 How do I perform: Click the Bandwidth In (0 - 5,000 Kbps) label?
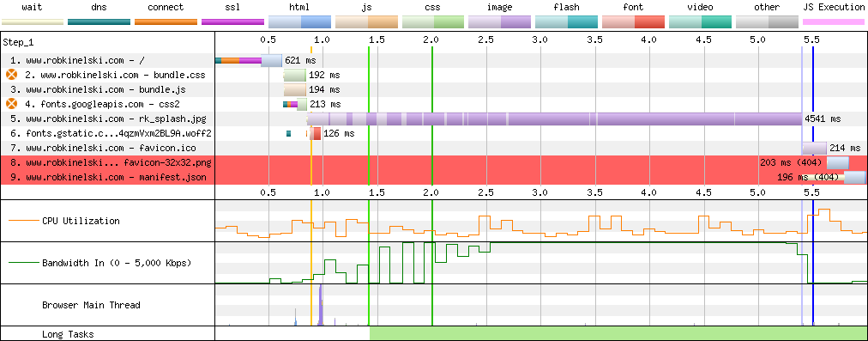(117, 263)
